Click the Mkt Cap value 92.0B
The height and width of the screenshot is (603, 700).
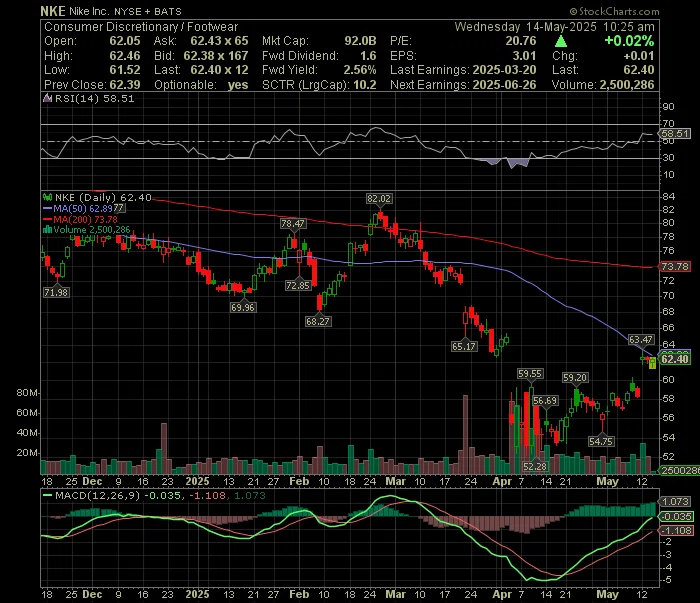click(x=360, y=41)
